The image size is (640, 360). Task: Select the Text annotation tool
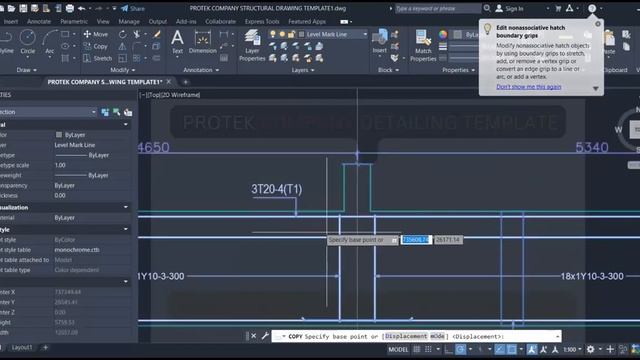click(x=177, y=42)
